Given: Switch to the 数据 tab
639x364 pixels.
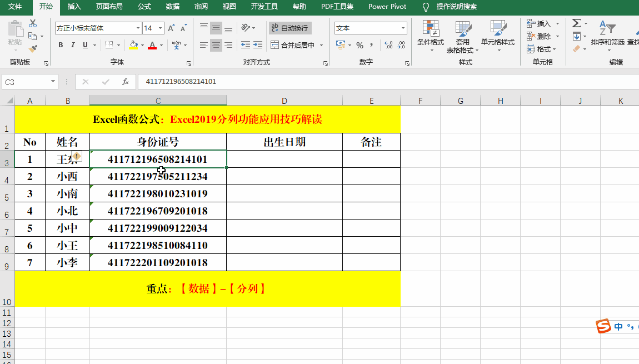Looking at the screenshot, I should (x=173, y=7).
